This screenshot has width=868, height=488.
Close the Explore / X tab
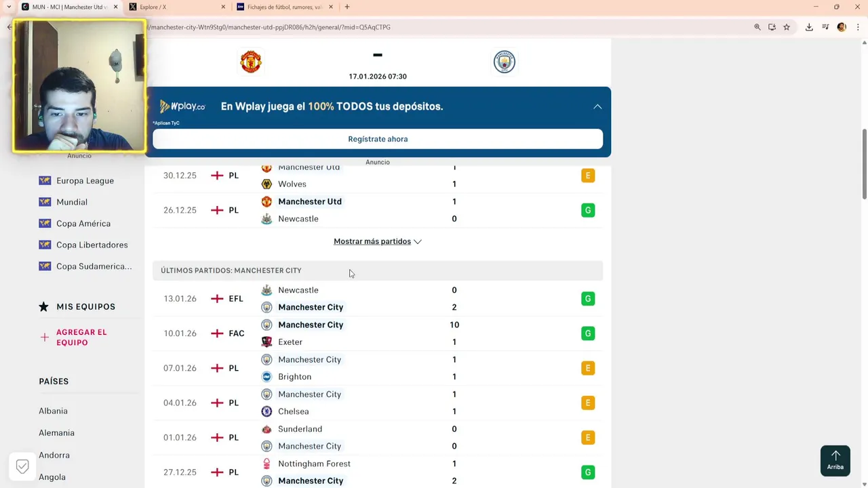click(223, 7)
